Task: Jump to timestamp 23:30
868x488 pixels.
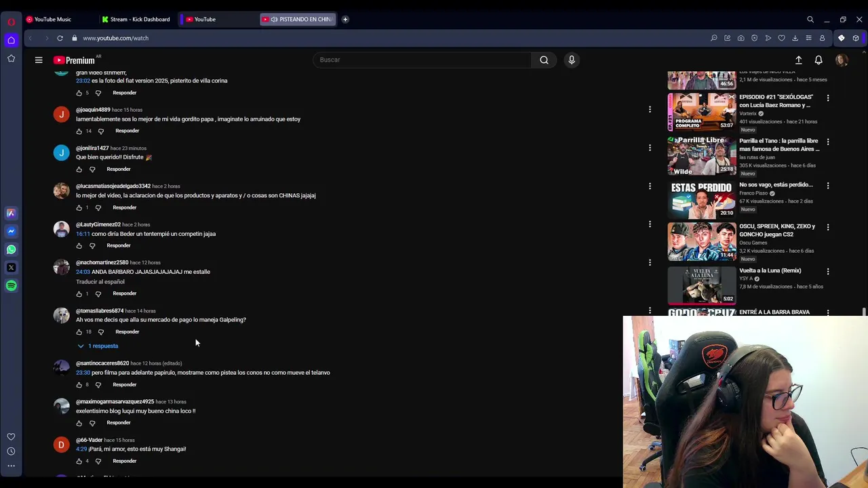Action: coord(83,373)
